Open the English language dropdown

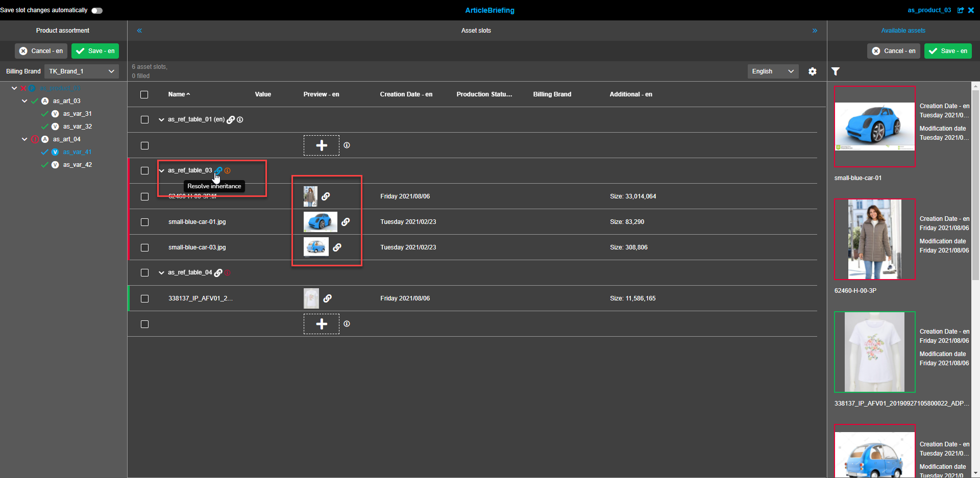click(x=772, y=71)
